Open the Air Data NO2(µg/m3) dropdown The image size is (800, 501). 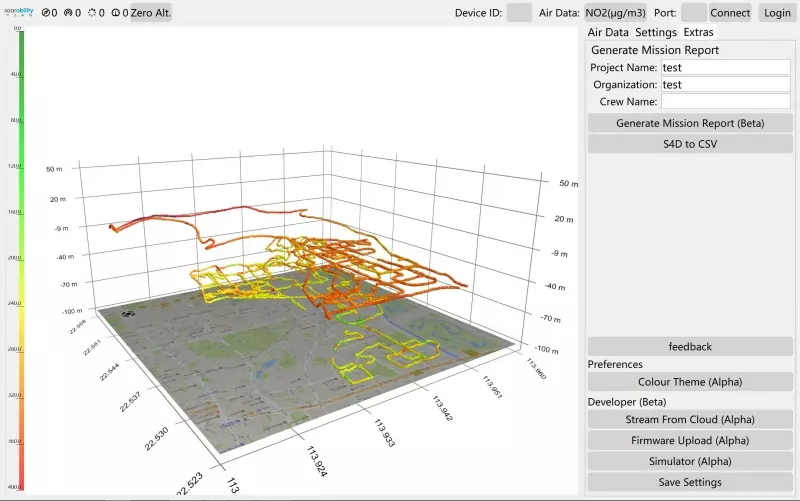click(615, 13)
